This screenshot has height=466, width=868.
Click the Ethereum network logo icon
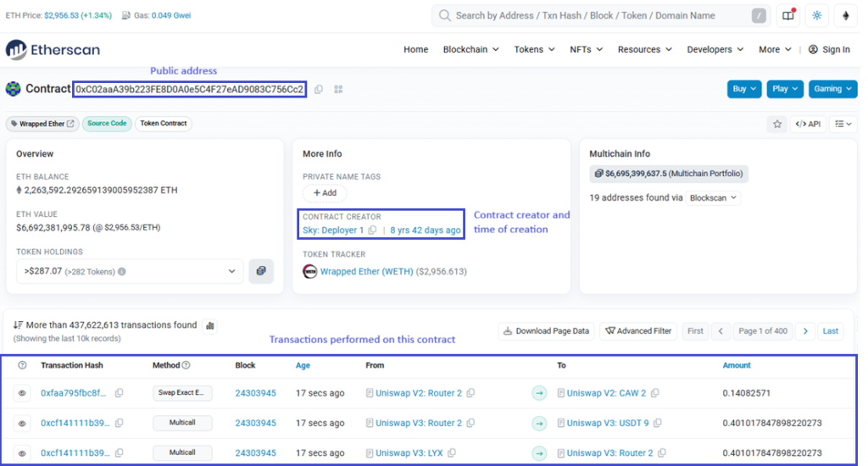coord(844,15)
